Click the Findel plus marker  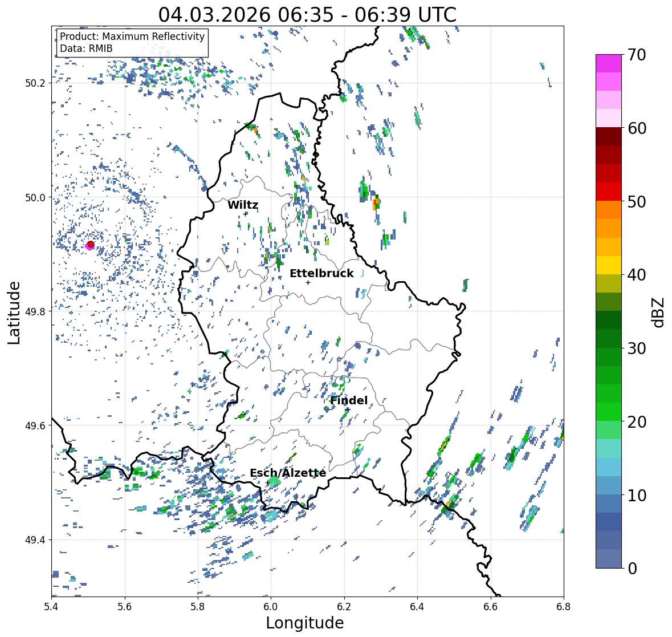pos(348,410)
